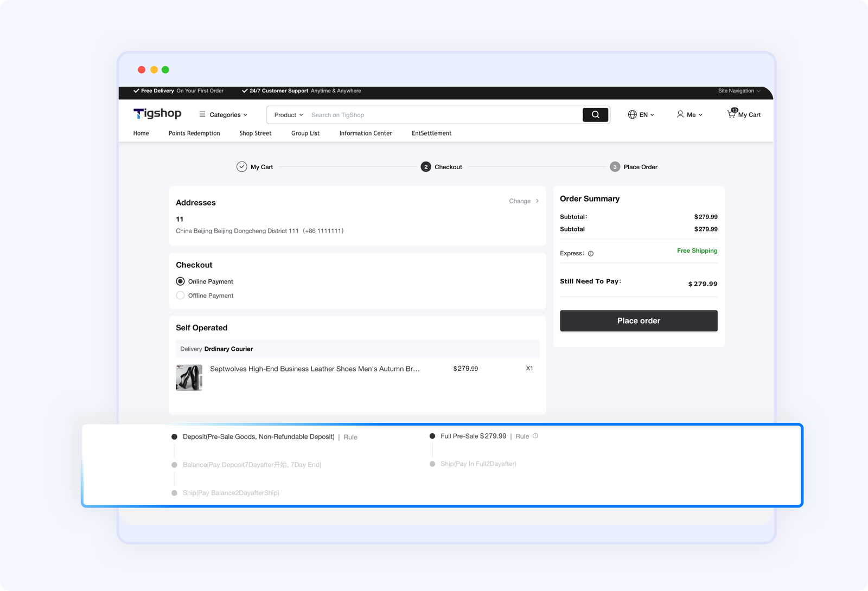Open the shopping cart icon
The image size is (868, 591).
(x=731, y=114)
